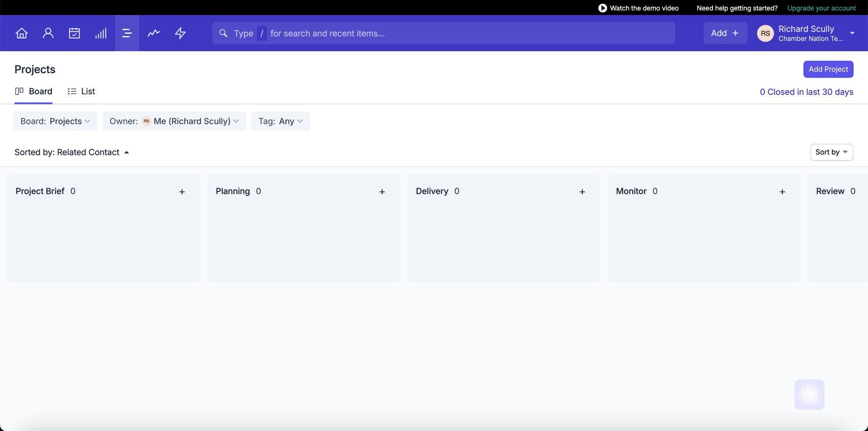Open the Owner filter dropdown
The image size is (868, 431).
click(174, 121)
